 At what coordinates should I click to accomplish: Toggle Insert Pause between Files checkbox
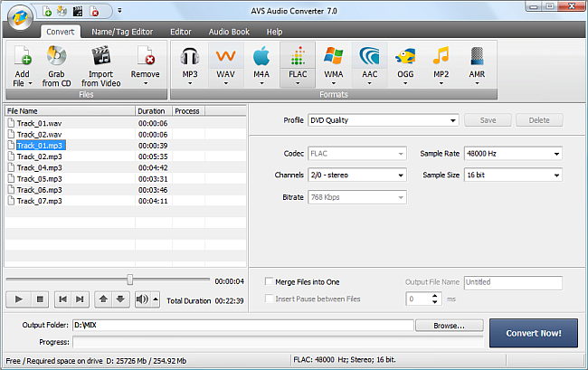point(269,299)
